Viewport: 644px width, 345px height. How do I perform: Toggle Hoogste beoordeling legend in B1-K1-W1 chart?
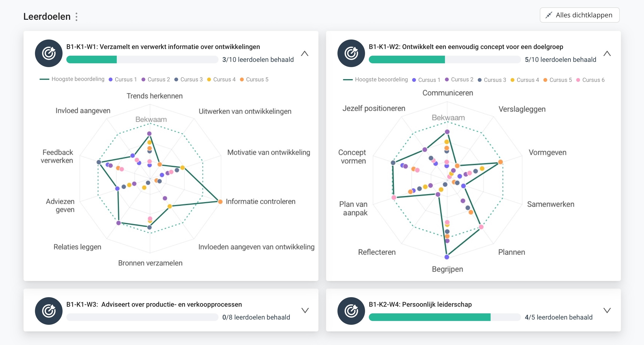pyautogui.click(x=72, y=79)
